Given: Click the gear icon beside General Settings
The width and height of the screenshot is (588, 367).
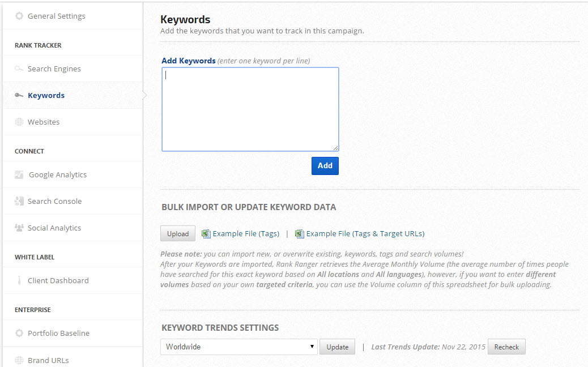Looking at the screenshot, I should pos(19,16).
